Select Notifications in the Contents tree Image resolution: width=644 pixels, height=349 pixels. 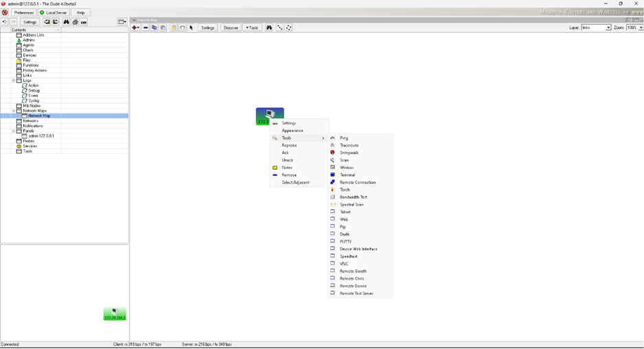[x=33, y=126]
